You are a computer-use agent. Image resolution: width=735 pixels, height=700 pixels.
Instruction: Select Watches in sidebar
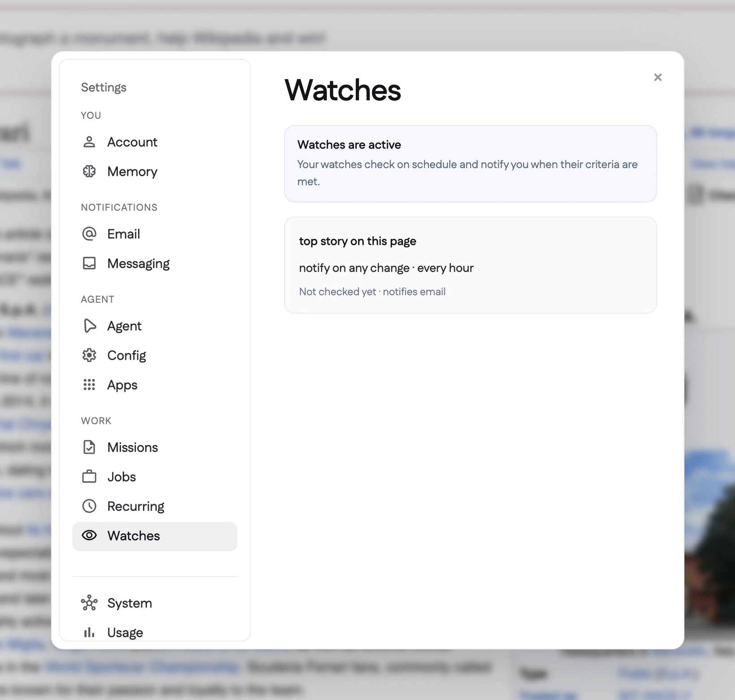[x=155, y=536]
